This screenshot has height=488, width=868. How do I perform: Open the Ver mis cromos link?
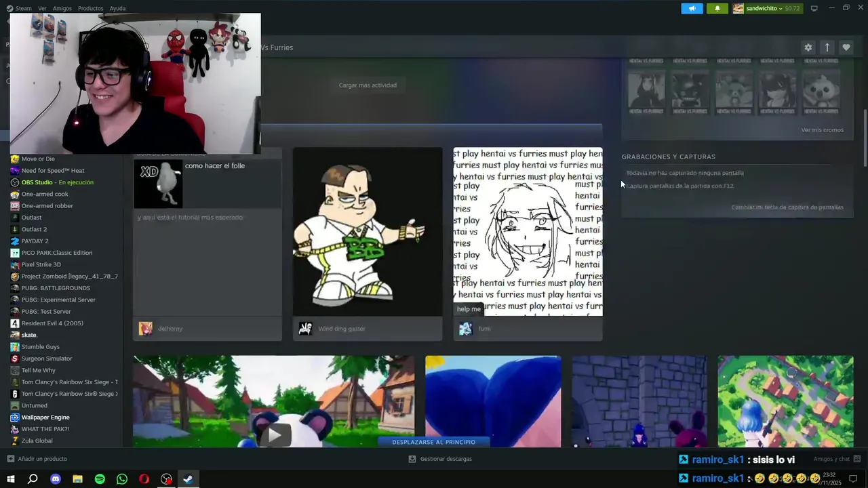(x=822, y=130)
